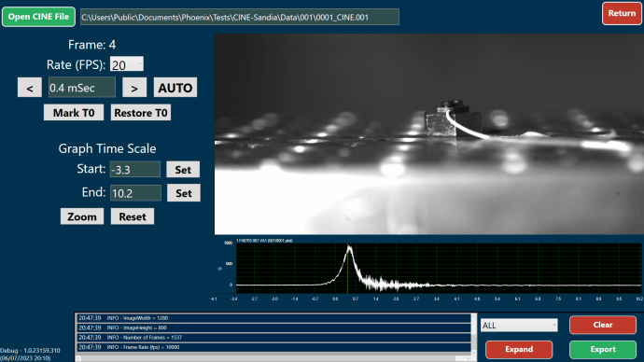
Task: Click Open CINE File button
Action: coord(38,17)
